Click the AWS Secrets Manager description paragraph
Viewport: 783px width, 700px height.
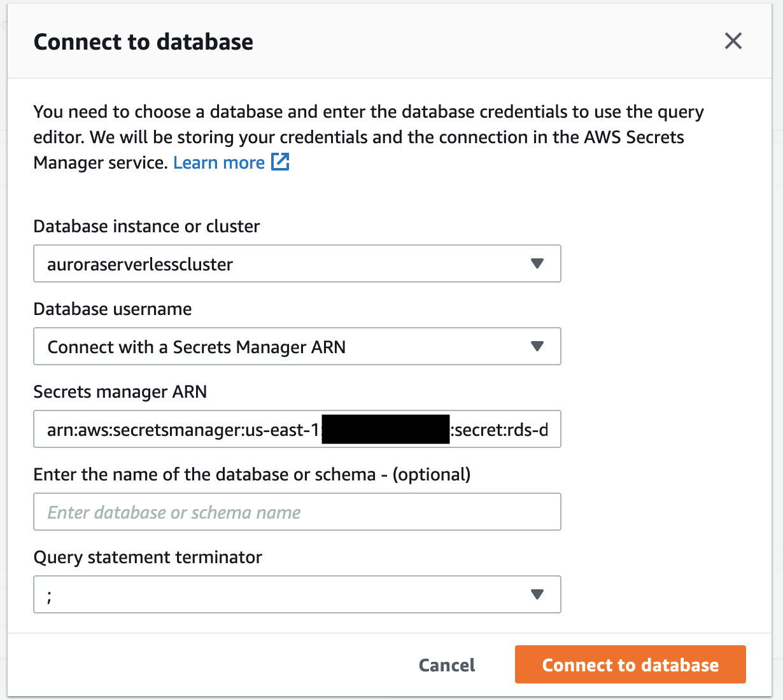[369, 137]
